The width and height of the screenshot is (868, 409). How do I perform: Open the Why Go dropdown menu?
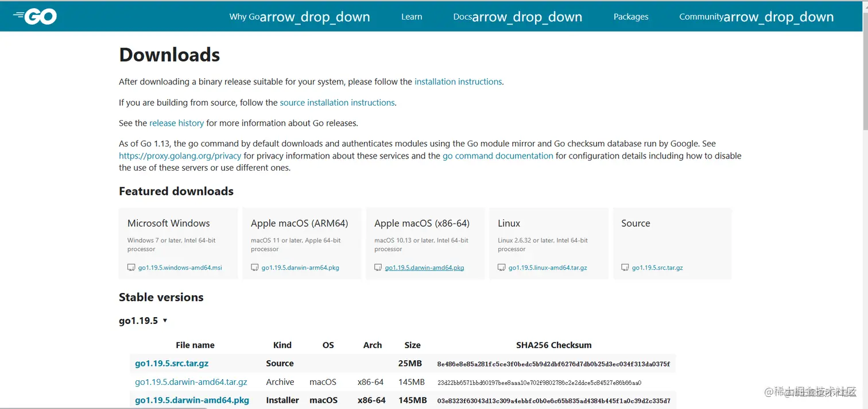(x=300, y=17)
